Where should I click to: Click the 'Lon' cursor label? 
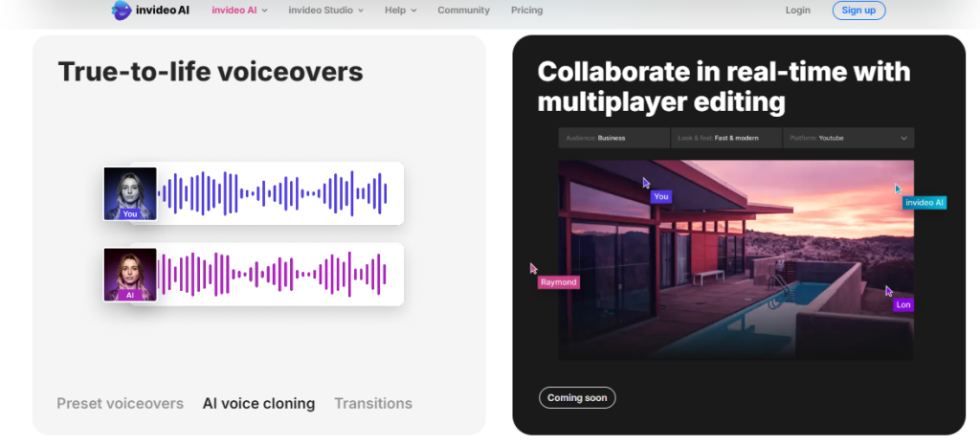tap(903, 304)
